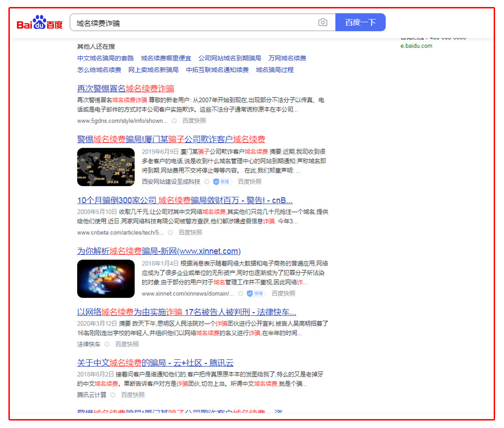The height and width of the screenshot is (428, 504).
Task: Click the source name 西安网站建设至成科技
Action: click(171, 181)
